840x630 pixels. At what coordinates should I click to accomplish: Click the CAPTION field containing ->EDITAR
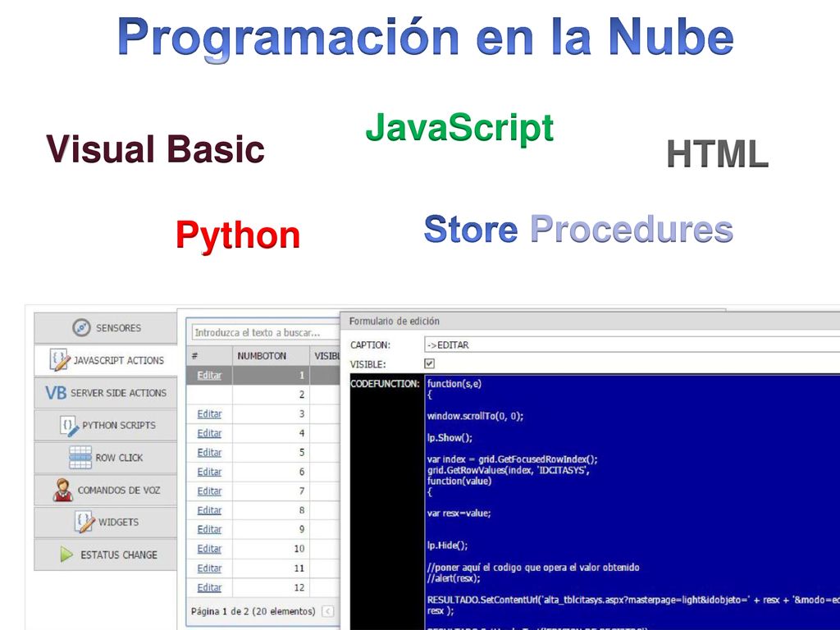coord(632,345)
